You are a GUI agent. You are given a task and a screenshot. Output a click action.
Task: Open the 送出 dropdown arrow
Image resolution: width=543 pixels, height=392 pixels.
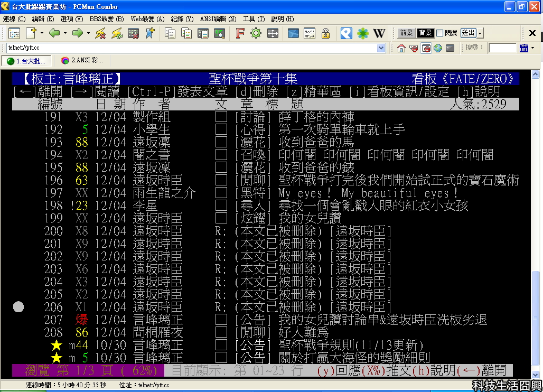[480, 33]
